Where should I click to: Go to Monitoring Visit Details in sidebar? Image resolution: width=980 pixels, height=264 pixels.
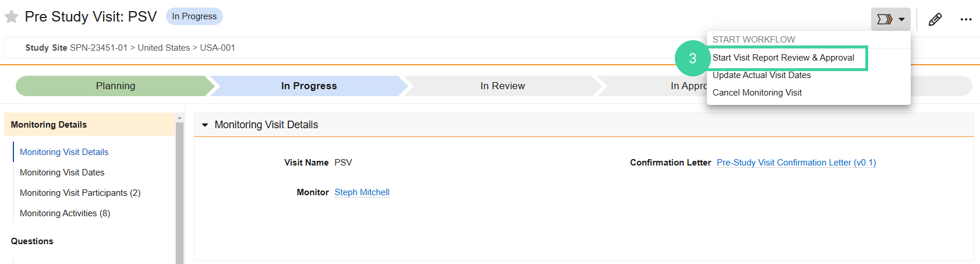coord(64,152)
